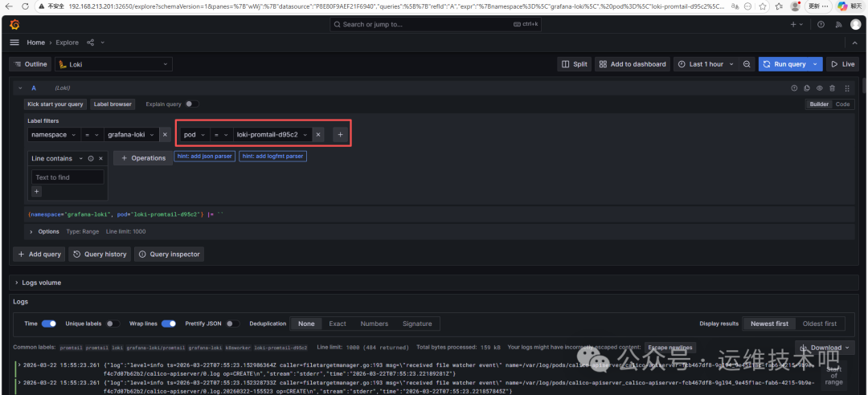The height and width of the screenshot is (395, 868).
Task: Click the Grafana logo icon
Action: coord(15,25)
